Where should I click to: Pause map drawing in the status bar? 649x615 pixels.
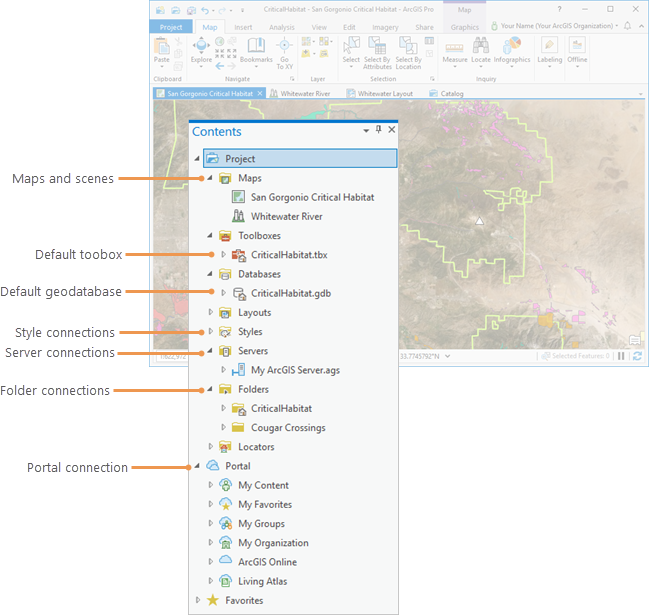coord(621,356)
